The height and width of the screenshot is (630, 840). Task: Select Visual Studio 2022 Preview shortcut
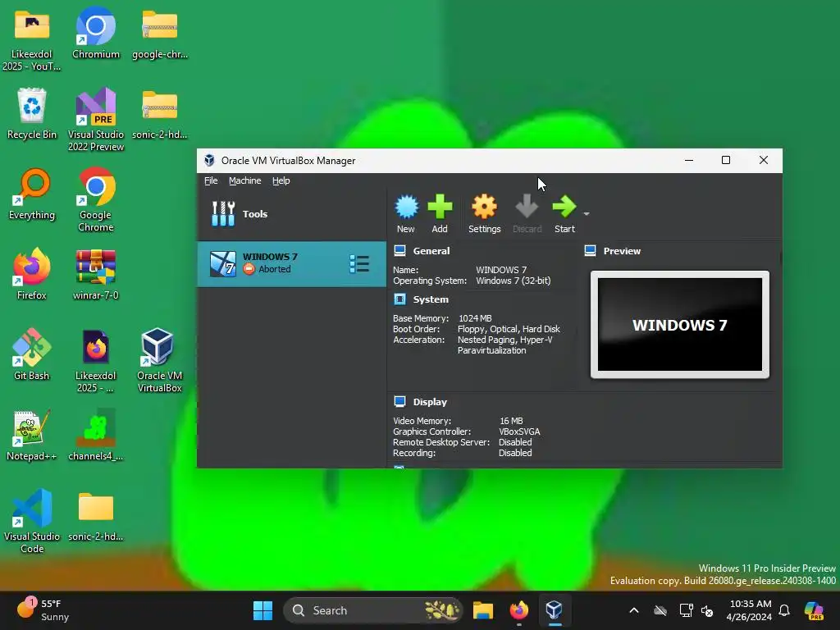[96, 119]
